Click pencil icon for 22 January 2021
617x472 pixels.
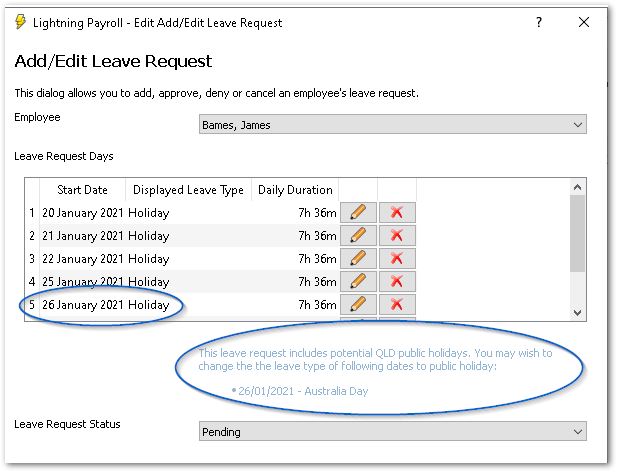[x=359, y=259]
